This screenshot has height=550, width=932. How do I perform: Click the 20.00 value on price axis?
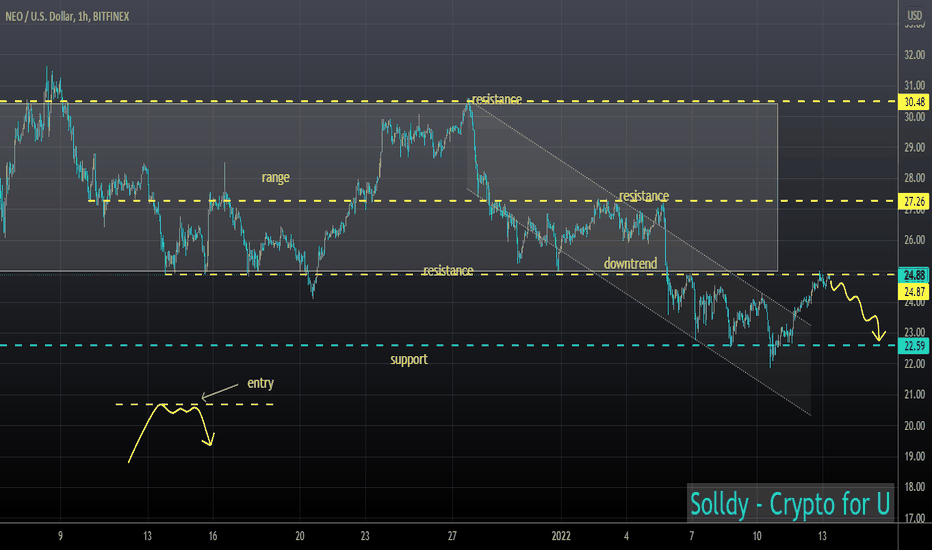click(x=915, y=426)
